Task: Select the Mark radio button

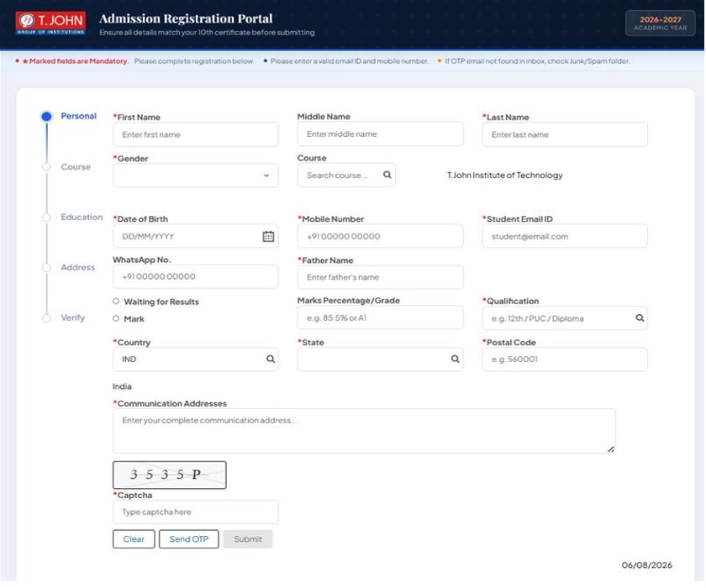Action: pos(116,318)
